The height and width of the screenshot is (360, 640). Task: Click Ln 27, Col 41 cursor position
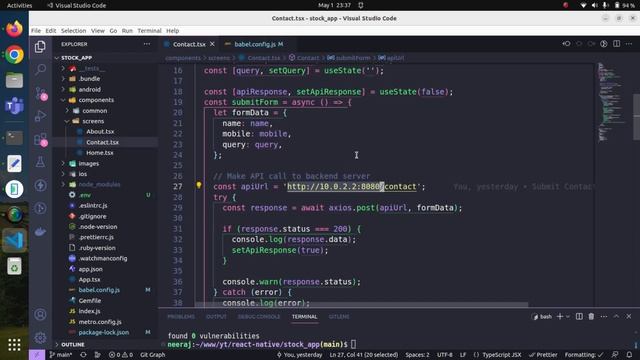(363, 355)
